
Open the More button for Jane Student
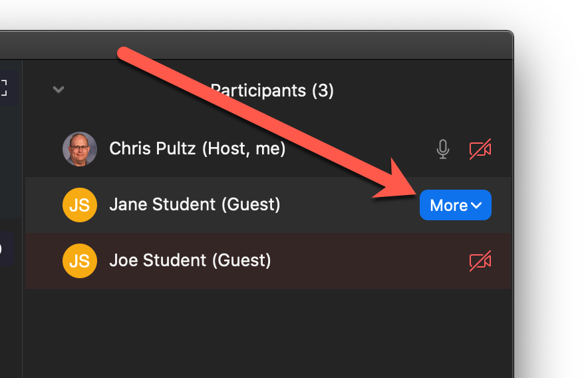click(x=455, y=205)
